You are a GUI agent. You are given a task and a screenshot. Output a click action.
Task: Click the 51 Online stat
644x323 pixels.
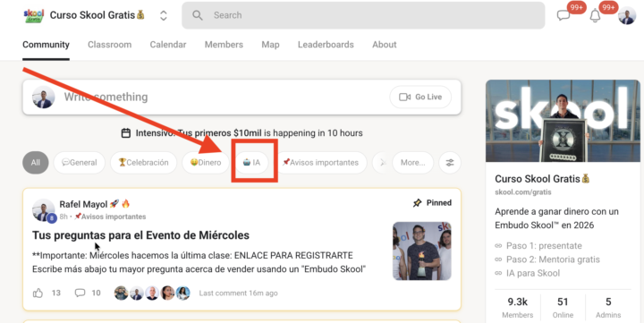click(563, 308)
